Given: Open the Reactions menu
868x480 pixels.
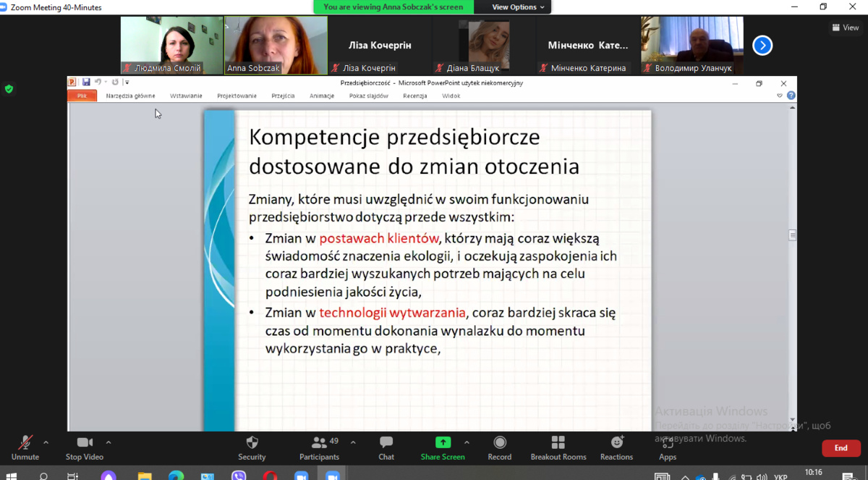Looking at the screenshot, I should pyautogui.click(x=616, y=448).
